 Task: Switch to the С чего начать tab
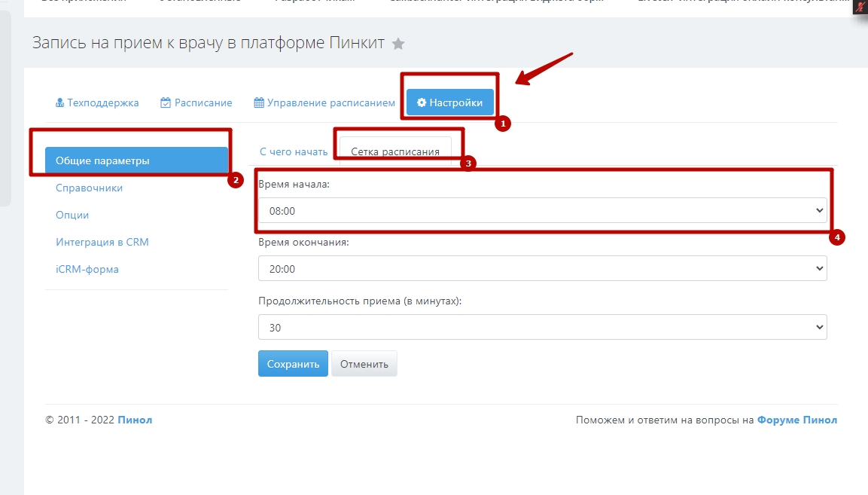[x=294, y=151]
